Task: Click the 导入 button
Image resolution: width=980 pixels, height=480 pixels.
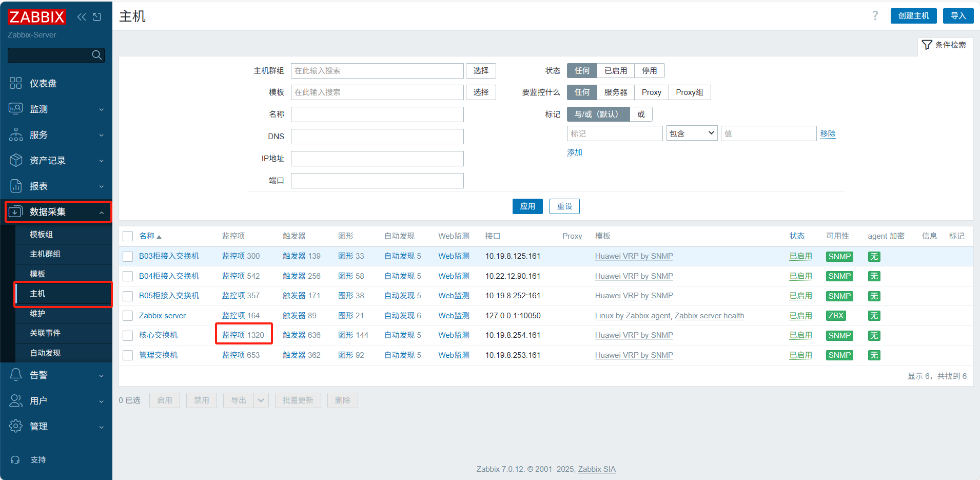Action: [958, 16]
